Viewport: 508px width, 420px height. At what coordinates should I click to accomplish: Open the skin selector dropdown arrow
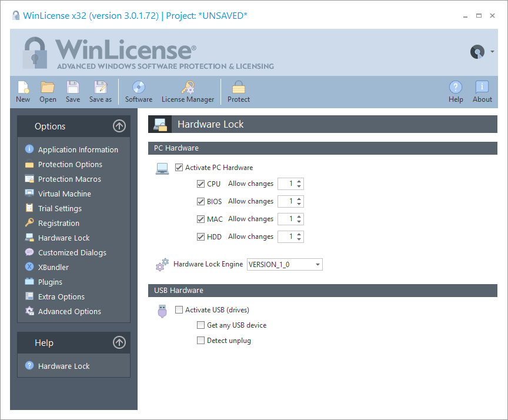tap(492, 52)
